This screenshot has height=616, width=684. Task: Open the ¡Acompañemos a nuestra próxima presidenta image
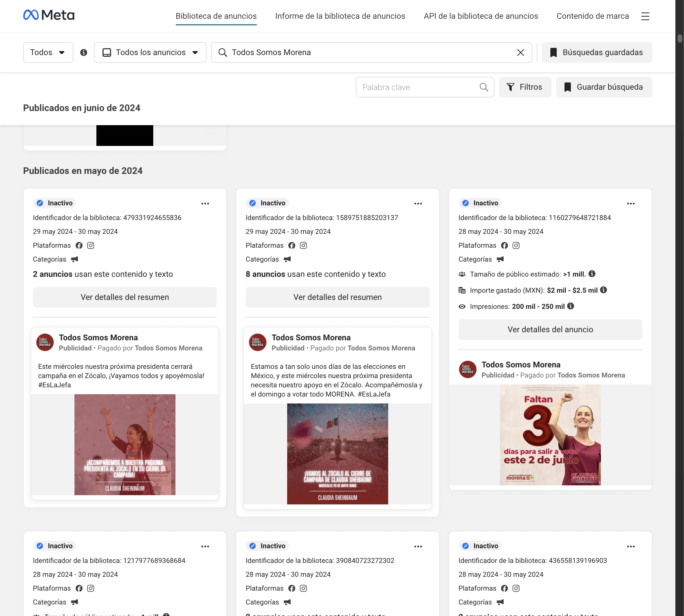pos(125,445)
